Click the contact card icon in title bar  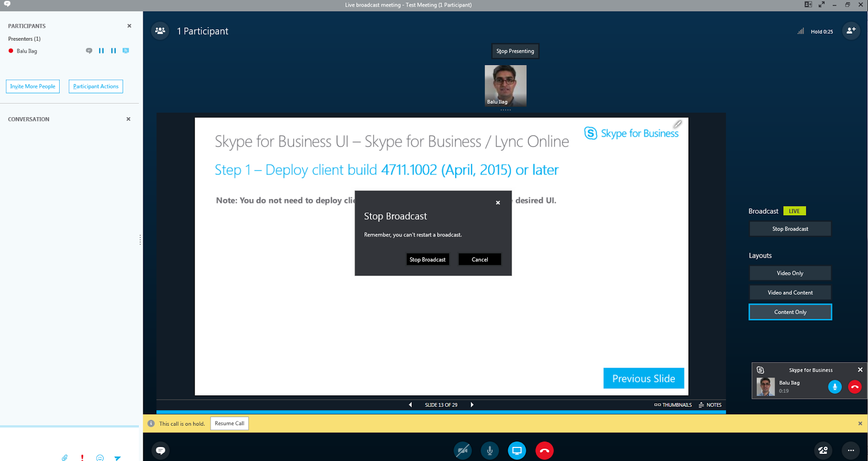pyautogui.click(x=808, y=4)
